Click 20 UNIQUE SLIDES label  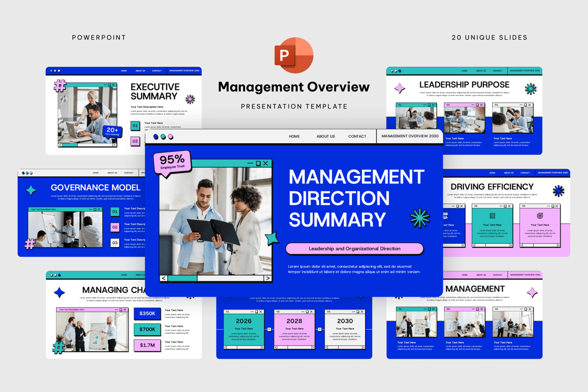[489, 38]
